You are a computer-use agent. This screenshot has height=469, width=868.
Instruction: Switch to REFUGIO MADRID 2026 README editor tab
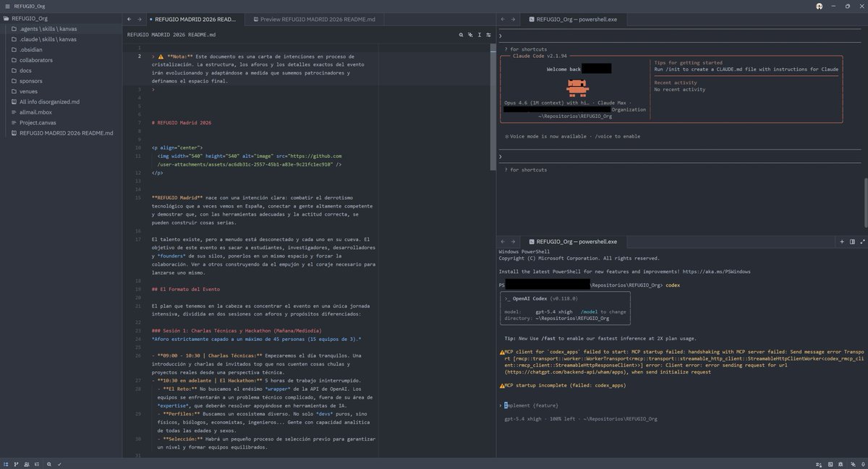pyautogui.click(x=195, y=20)
